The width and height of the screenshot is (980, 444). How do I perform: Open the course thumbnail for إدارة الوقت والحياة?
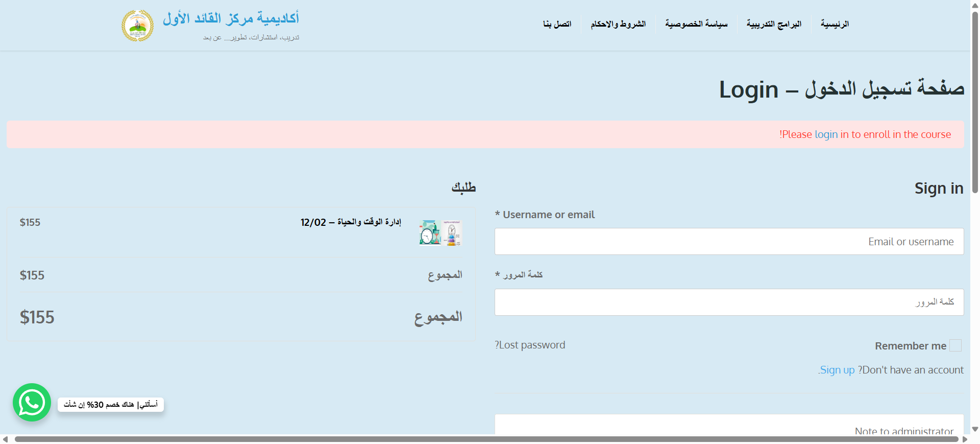coord(440,233)
